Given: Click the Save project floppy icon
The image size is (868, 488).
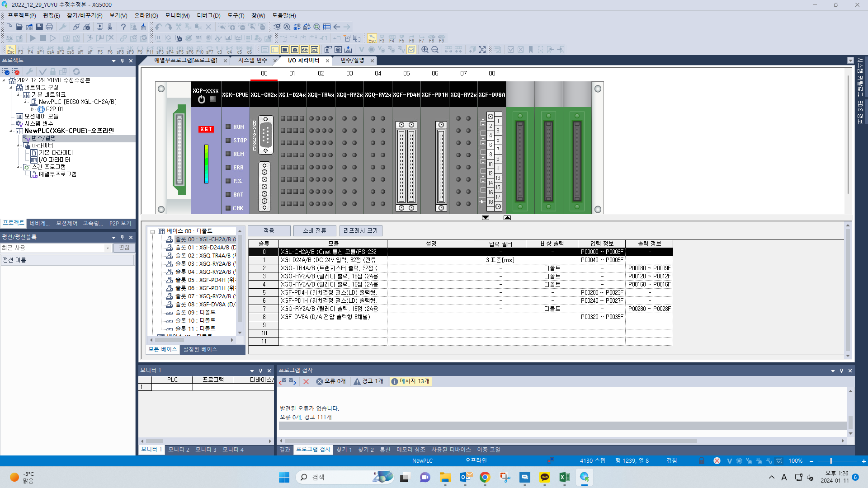Looking at the screenshot, I should pyautogui.click(x=39, y=27).
